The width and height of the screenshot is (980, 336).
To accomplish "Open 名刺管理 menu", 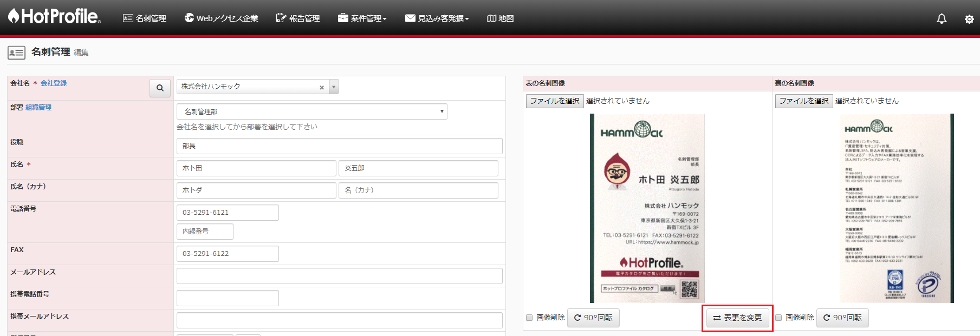I will point(145,18).
